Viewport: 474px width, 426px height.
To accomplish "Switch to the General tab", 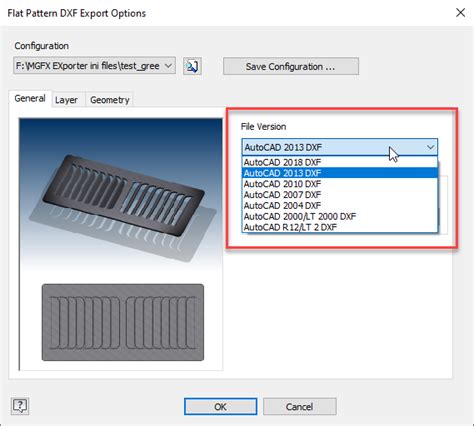I will [30, 99].
